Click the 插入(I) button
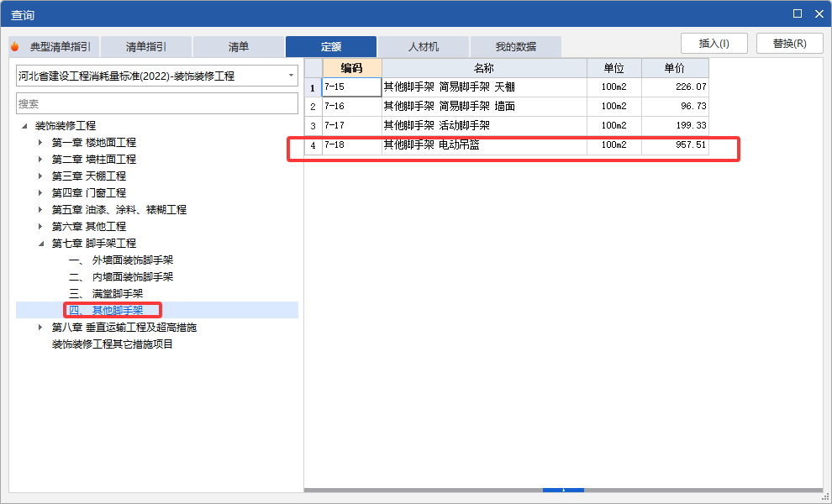The image size is (832, 504). pyautogui.click(x=714, y=43)
